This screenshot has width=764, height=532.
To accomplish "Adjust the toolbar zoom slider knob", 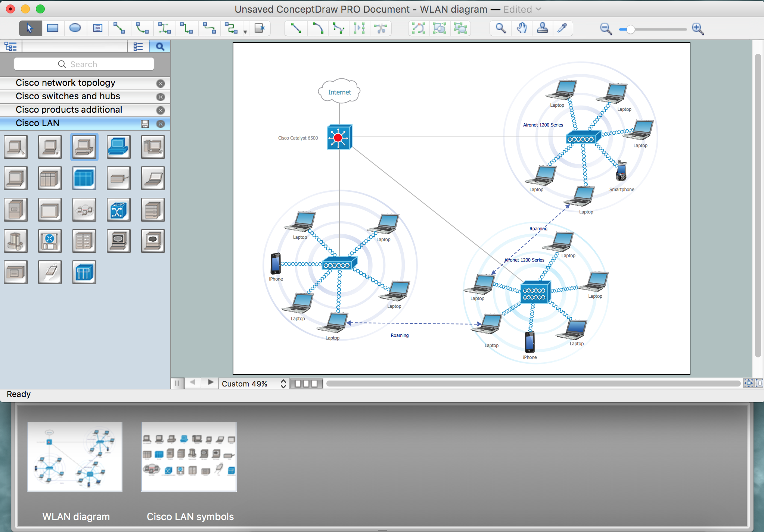I will (630, 29).
